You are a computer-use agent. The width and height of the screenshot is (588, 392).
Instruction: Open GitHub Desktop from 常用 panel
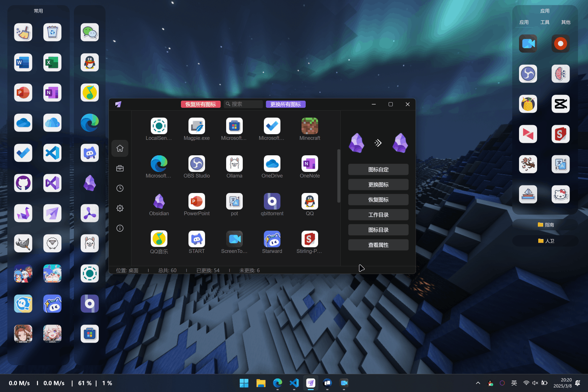(23, 183)
